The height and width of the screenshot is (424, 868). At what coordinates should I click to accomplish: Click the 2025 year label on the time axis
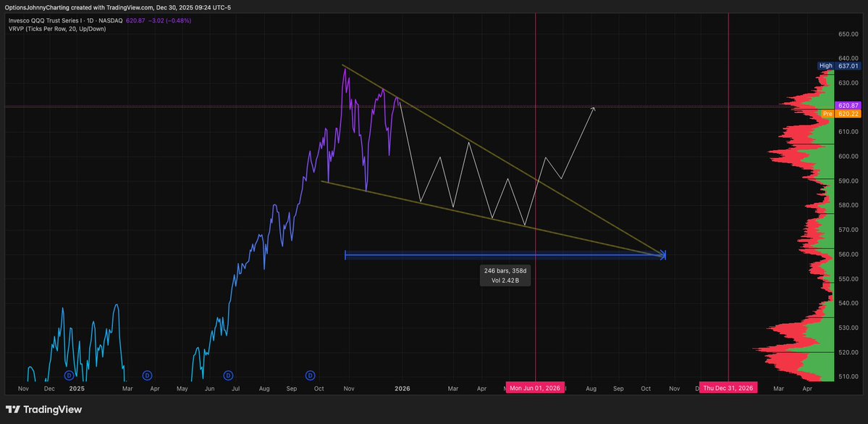point(77,388)
